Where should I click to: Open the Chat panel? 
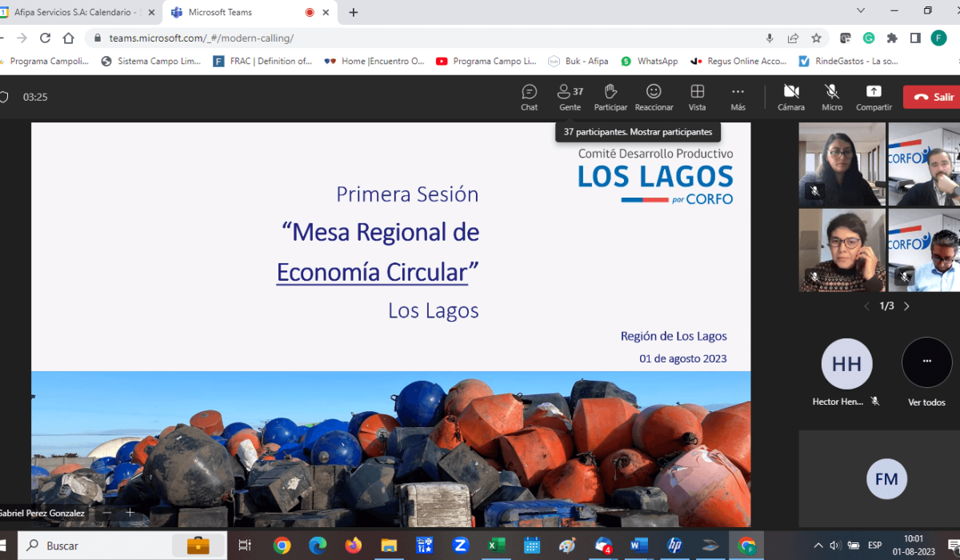click(529, 97)
